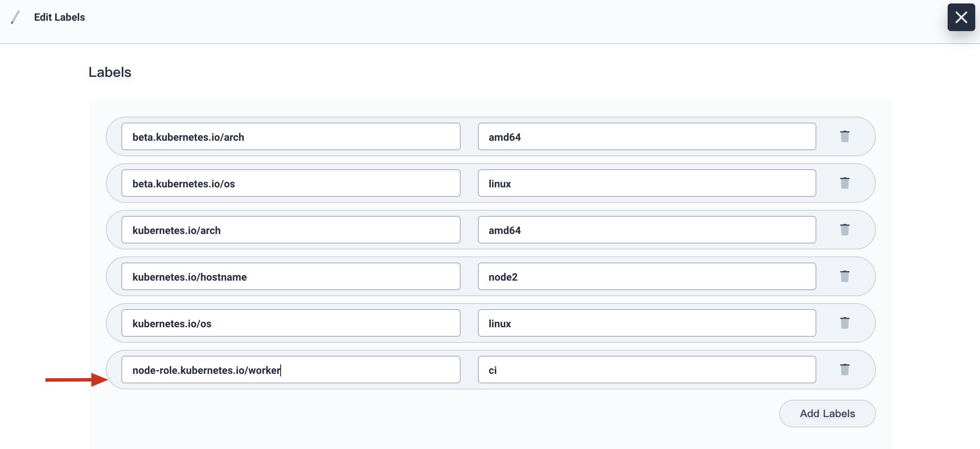Close the Edit Labels dialog
Image resolution: width=980 pixels, height=449 pixels.
[x=961, y=17]
